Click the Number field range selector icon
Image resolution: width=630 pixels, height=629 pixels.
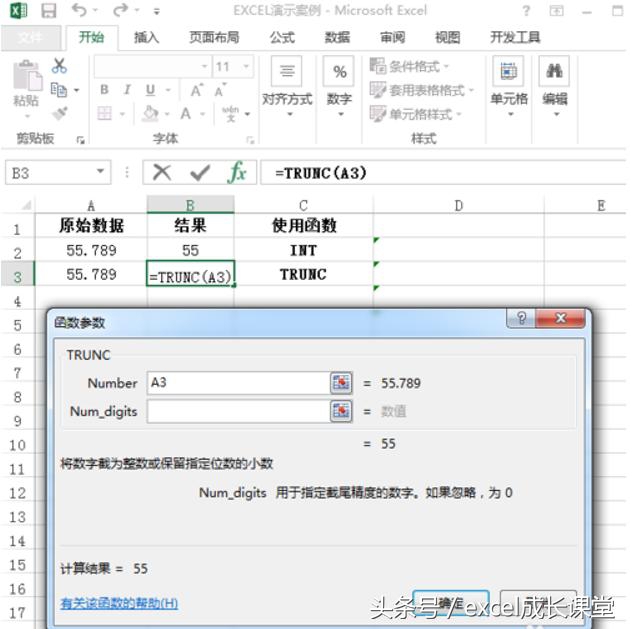pos(341,382)
